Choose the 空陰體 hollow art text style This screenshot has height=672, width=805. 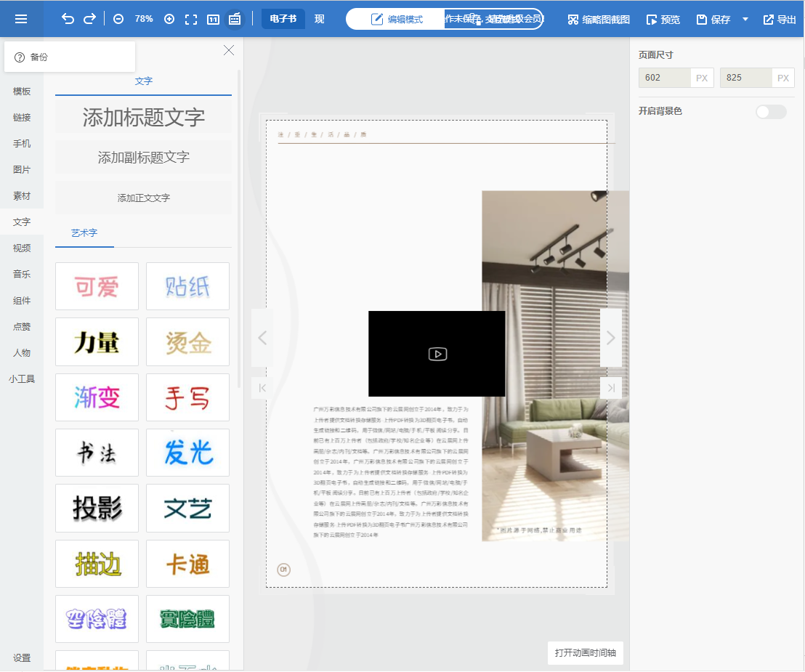point(97,619)
